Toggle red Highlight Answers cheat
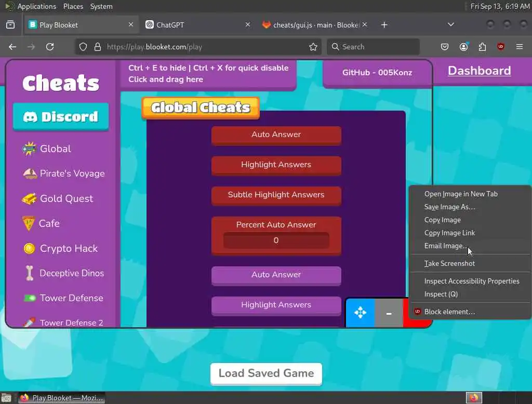 (x=276, y=166)
